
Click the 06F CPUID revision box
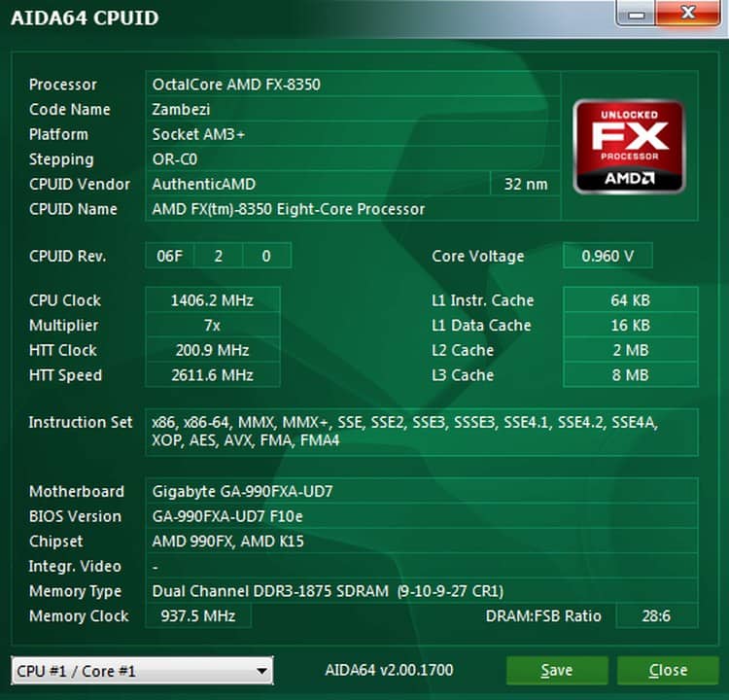click(x=169, y=257)
